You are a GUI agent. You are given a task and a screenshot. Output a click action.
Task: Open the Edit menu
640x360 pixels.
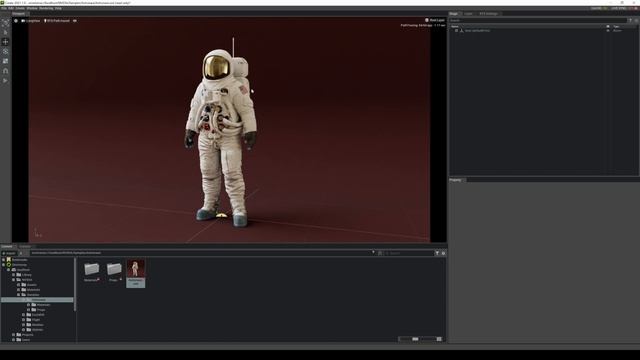pyautogui.click(x=11, y=8)
